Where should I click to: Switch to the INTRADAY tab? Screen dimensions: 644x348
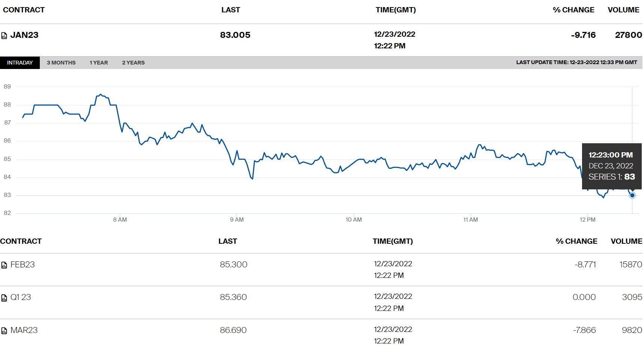[x=20, y=63]
